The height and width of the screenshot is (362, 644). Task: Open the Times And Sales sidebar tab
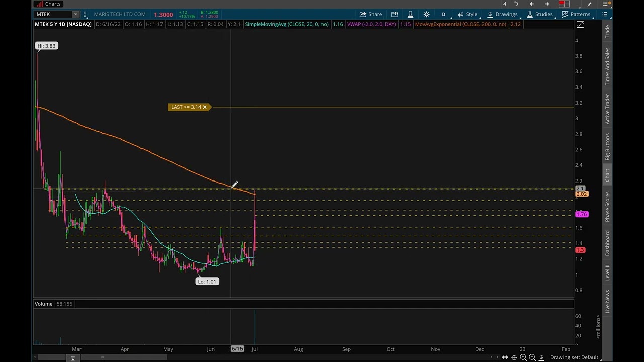coord(607,66)
